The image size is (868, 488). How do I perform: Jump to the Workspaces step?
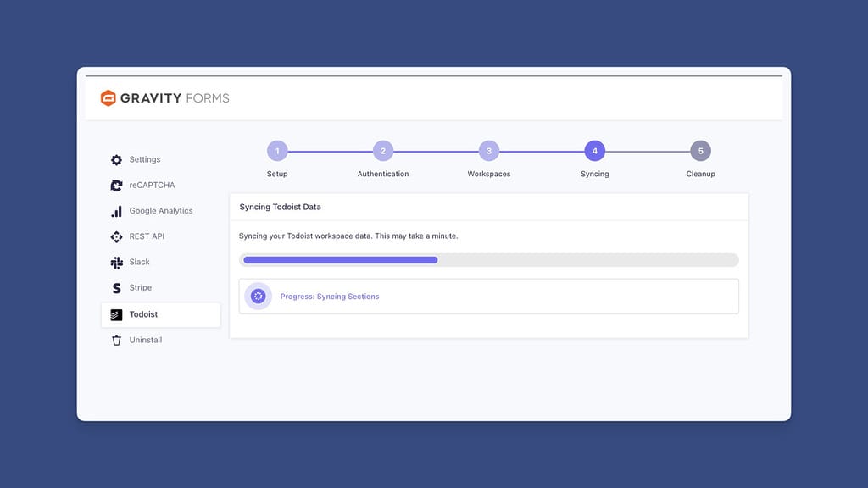click(x=488, y=151)
